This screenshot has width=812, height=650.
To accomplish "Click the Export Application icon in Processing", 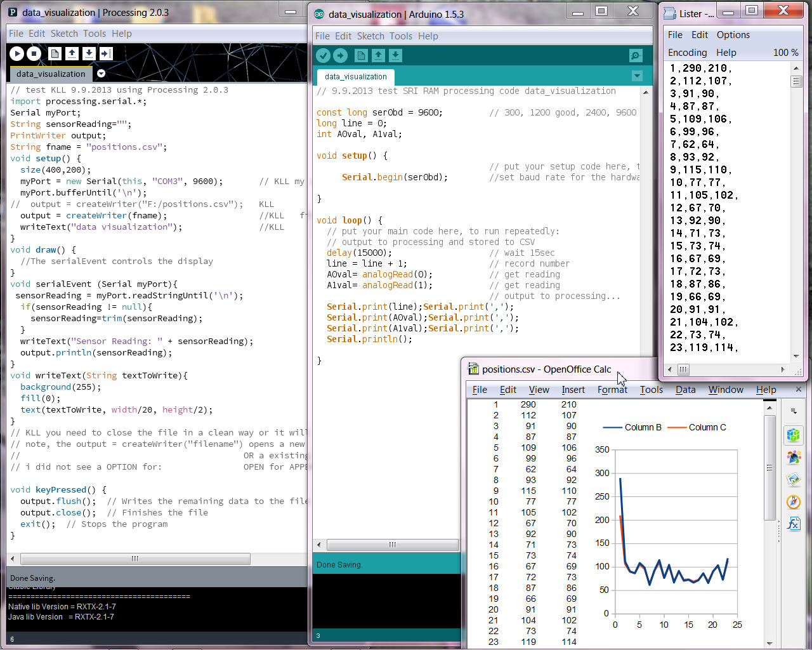I will pos(106,55).
